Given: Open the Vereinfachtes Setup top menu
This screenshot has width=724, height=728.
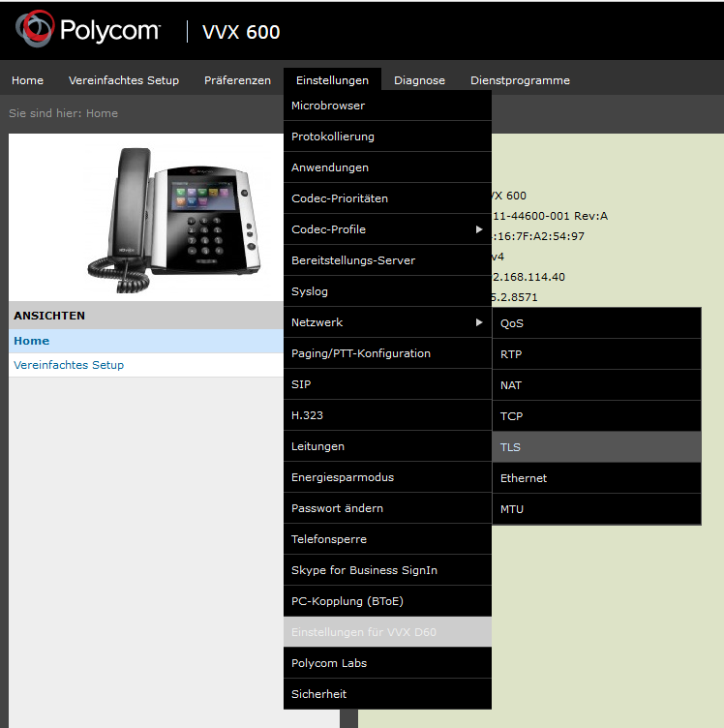Looking at the screenshot, I should coord(124,80).
